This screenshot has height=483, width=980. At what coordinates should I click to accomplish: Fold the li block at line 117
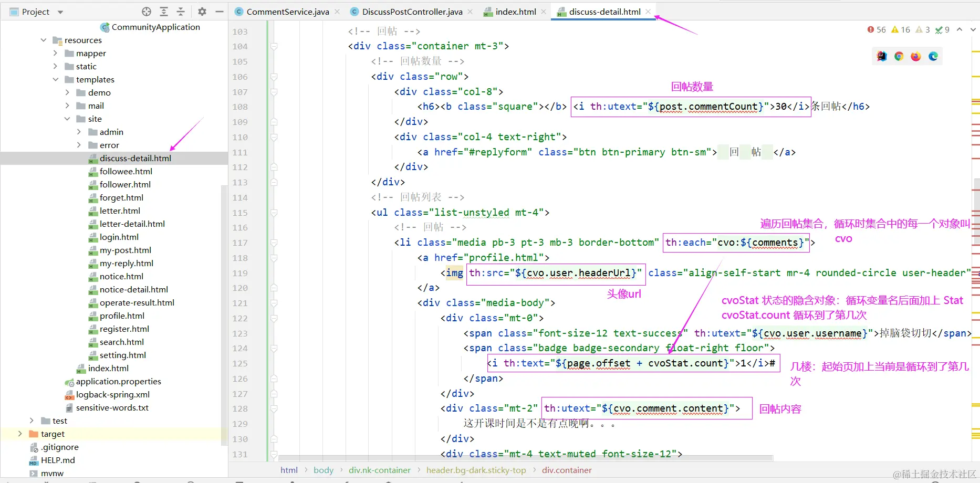tap(274, 243)
